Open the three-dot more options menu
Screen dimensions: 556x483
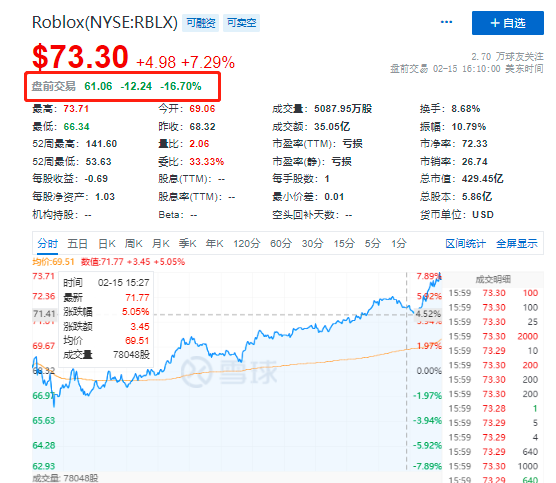[x=446, y=22]
